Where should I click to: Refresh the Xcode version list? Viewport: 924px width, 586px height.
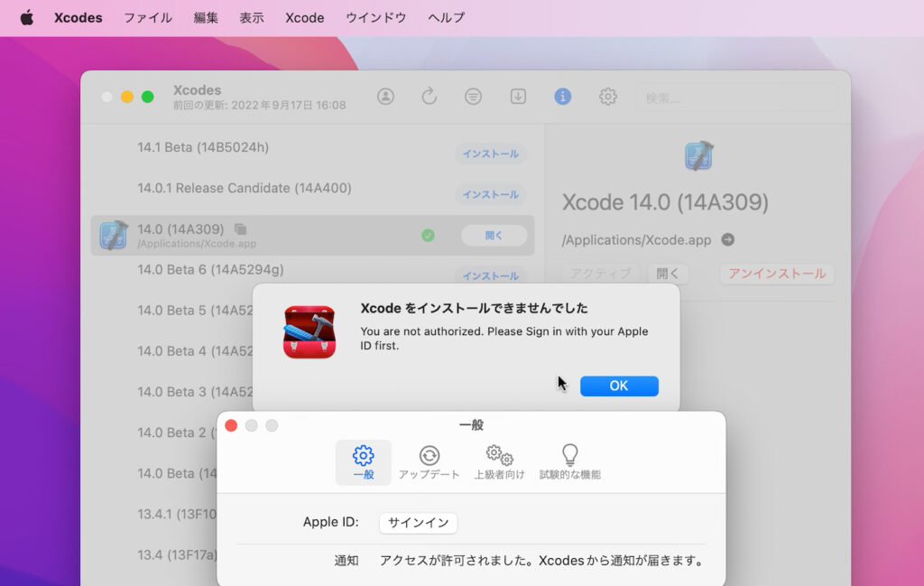pos(430,97)
